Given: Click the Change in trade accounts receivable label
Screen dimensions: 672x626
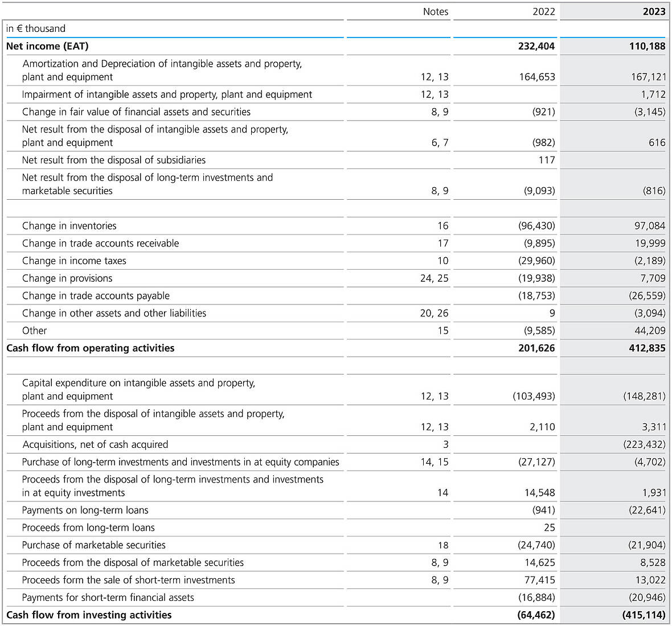Looking at the screenshot, I should [100, 244].
